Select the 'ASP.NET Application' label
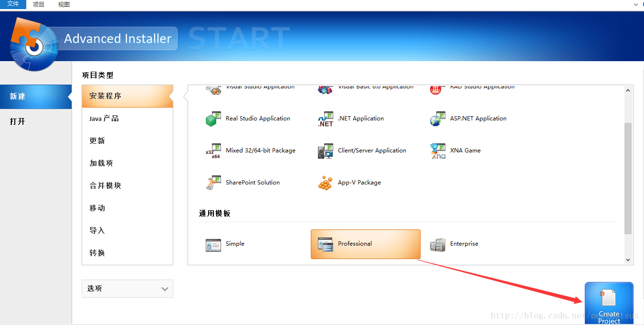644x325 pixels. (x=478, y=119)
